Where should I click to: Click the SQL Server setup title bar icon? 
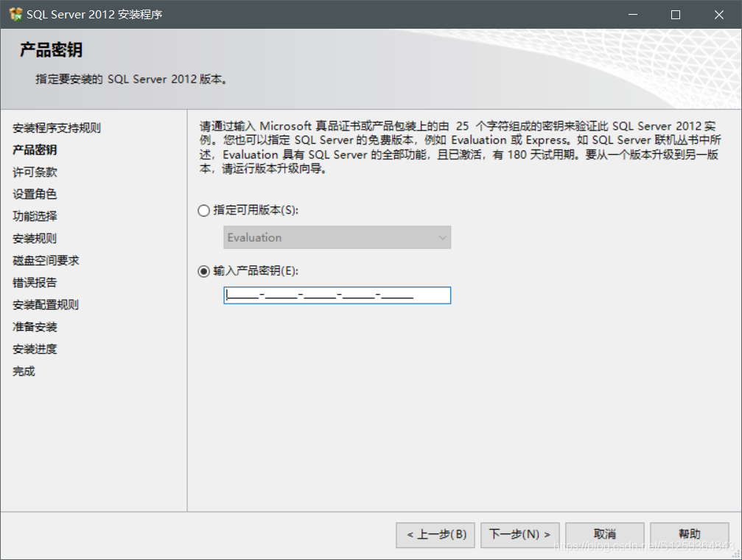[15, 14]
